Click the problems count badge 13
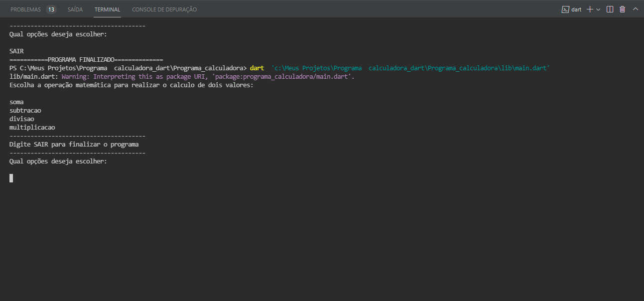The width and height of the screenshot is (644, 301). [51, 9]
